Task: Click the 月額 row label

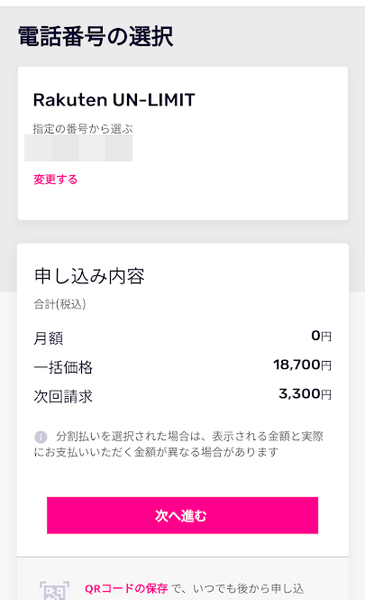Action: pos(48,339)
